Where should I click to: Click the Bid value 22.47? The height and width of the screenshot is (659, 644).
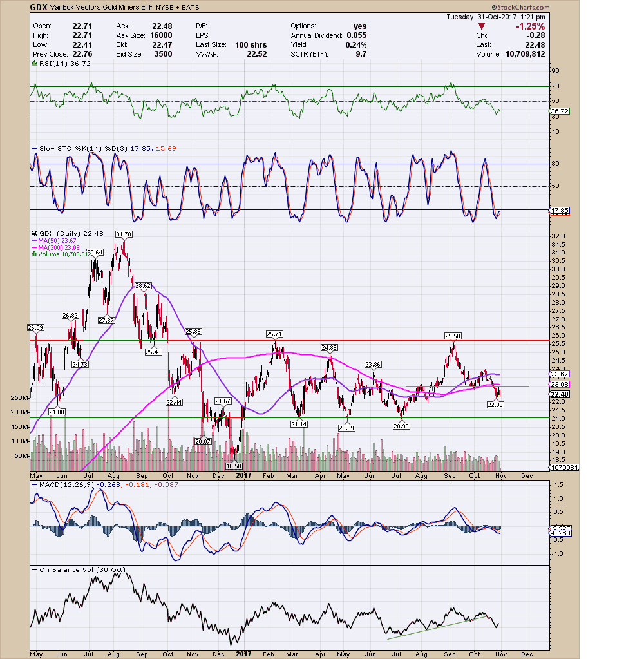pyautogui.click(x=162, y=45)
